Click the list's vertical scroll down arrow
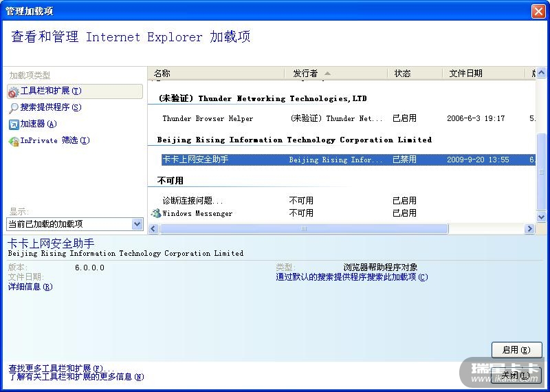 point(541,217)
